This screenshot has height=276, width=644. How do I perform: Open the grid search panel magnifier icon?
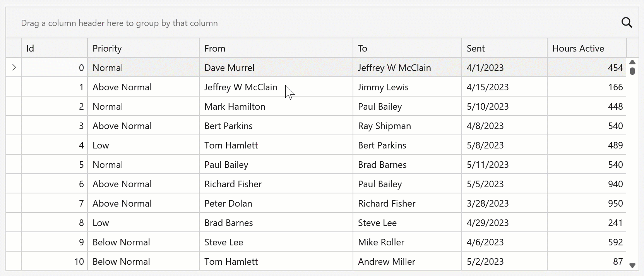(x=627, y=23)
